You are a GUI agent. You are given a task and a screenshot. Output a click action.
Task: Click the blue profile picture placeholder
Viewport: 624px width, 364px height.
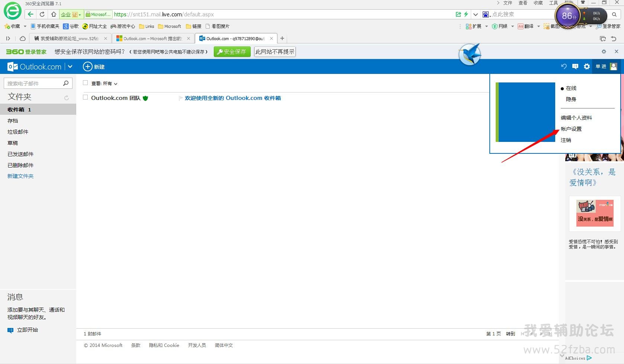tap(525, 112)
